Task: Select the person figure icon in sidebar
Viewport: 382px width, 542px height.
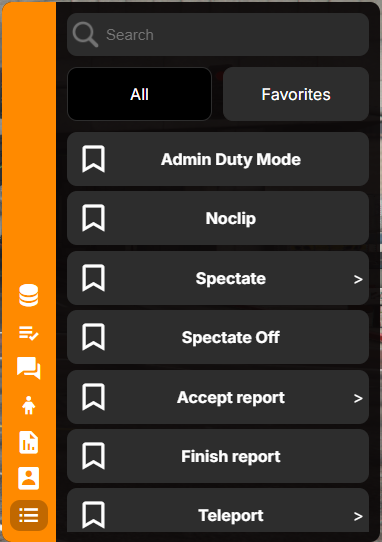Action: 29,405
